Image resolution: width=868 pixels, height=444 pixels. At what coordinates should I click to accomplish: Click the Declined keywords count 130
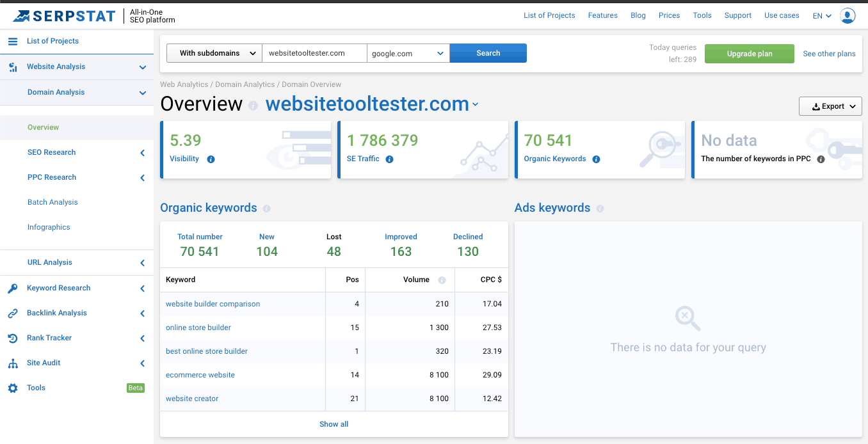(x=468, y=251)
